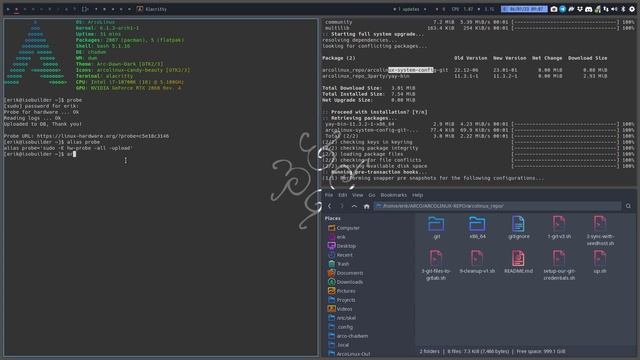The image size is (640, 360).
Task: Select Documents in Places sidebar
Action: click(345, 273)
